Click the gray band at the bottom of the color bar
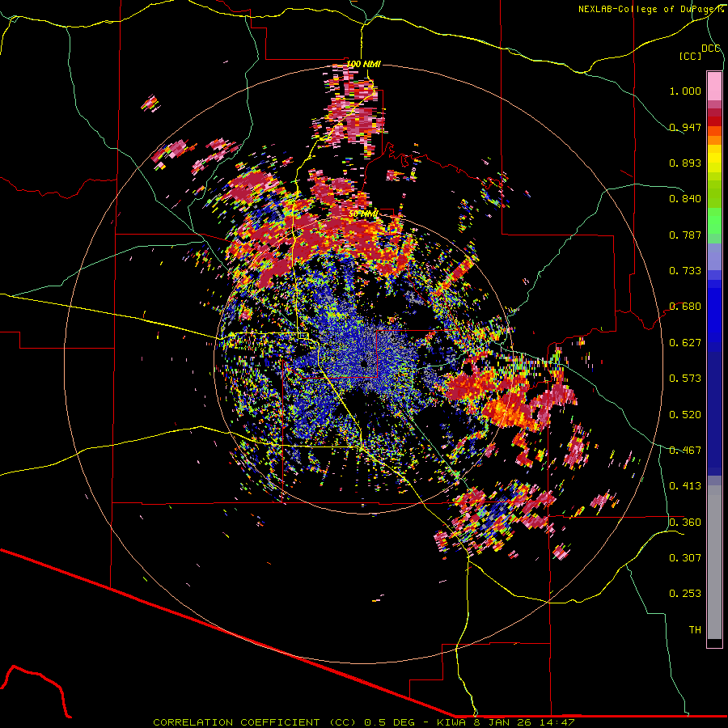The width and height of the screenshot is (728, 728). pyautogui.click(x=714, y=562)
